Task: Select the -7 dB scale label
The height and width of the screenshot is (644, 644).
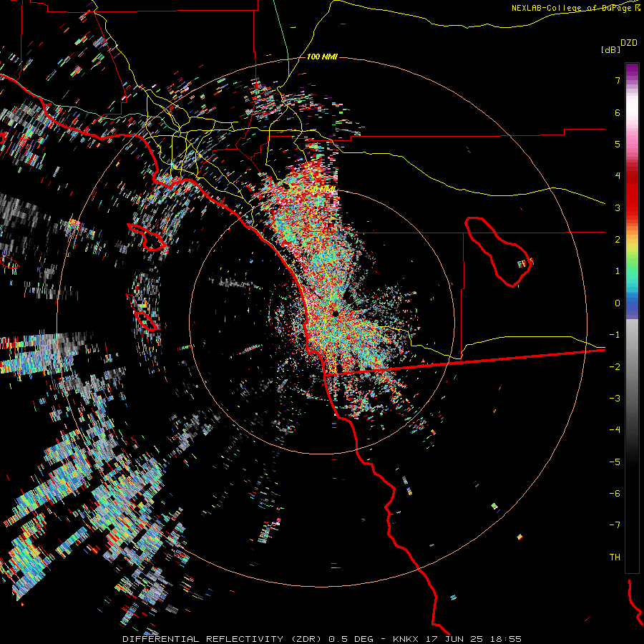Action: 615,525
